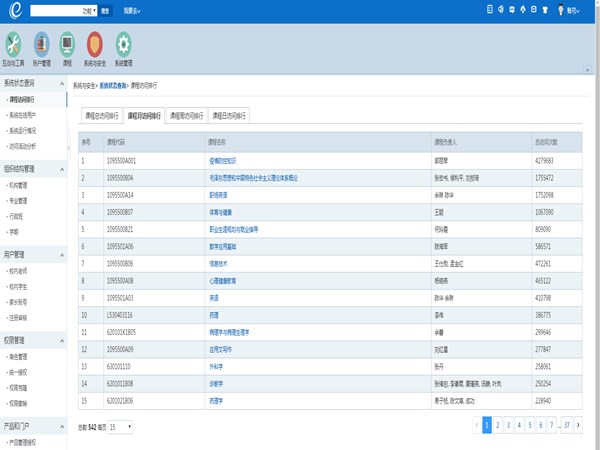The width and height of the screenshot is (600, 450).
Task: Open the 账户管理 icon module
Action: point(41,46)
